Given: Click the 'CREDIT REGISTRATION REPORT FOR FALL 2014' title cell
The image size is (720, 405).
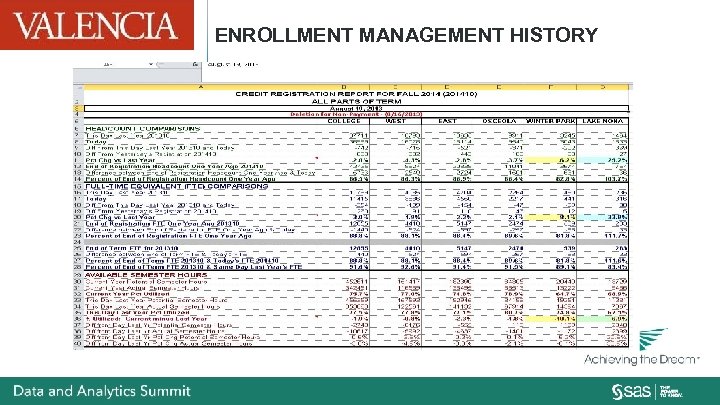Looking at the screenshot, I should pyautogui.click(x=356, y=94).
